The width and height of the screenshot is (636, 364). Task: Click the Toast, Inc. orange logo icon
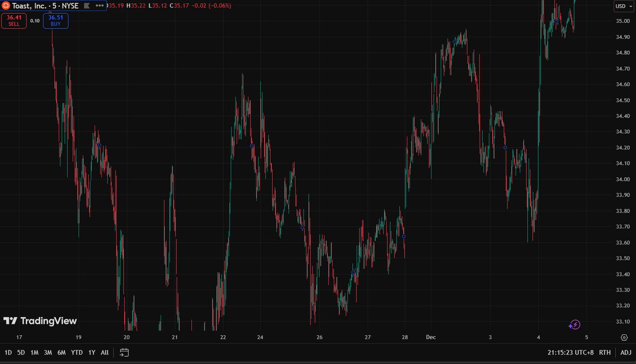pyautogui.click(x=6, y=6)
